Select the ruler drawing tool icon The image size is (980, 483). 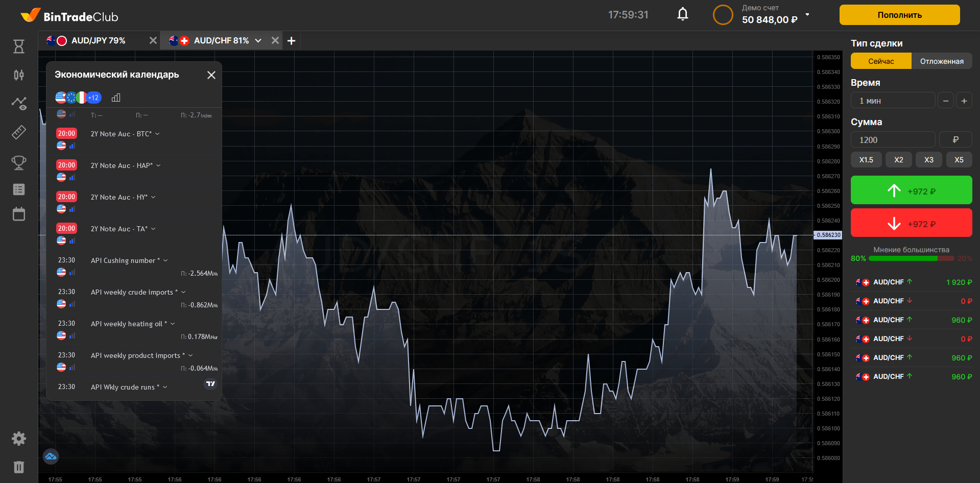point(19,132)
